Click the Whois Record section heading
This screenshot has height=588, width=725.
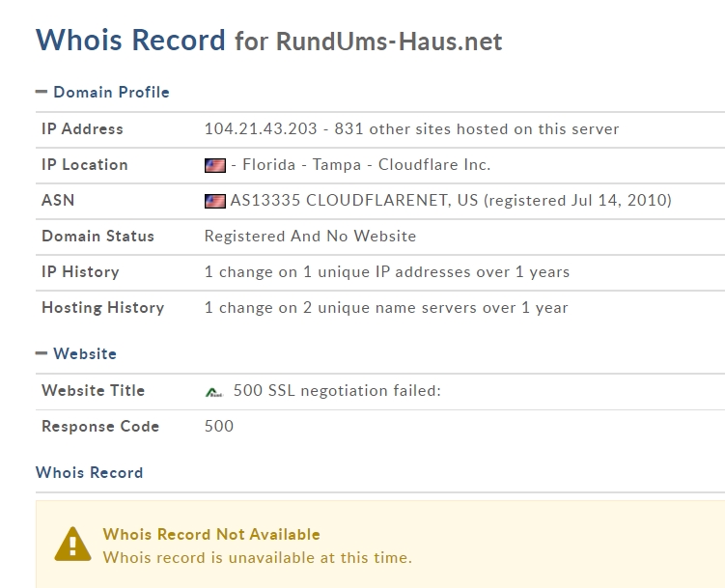pos(90,473)
